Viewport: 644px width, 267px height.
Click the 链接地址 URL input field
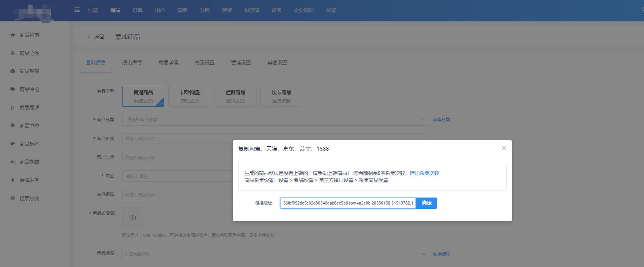[348, 203]
